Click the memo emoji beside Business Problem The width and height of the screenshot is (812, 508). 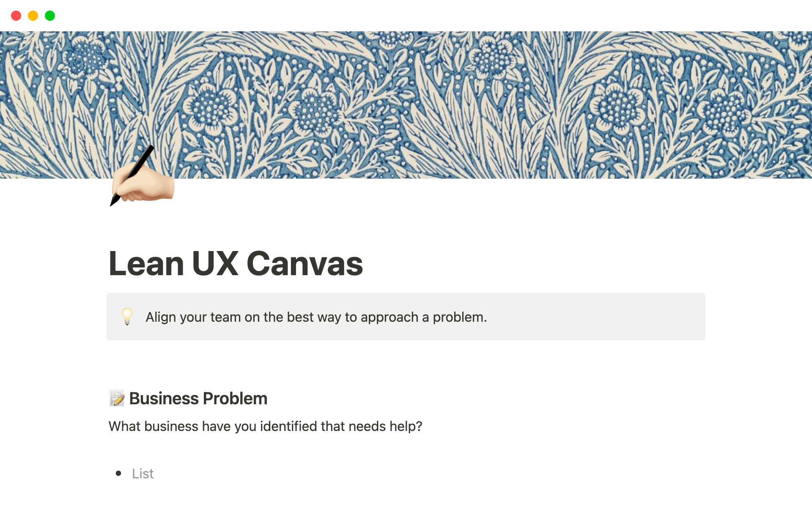click(x=117, y=398)
